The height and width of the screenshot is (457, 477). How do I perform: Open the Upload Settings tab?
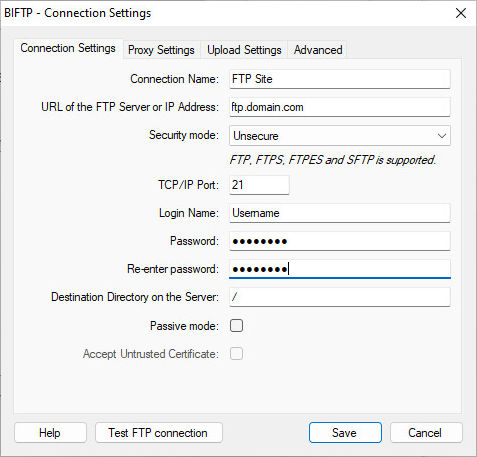pyautogui.click(x=244, y=50)
